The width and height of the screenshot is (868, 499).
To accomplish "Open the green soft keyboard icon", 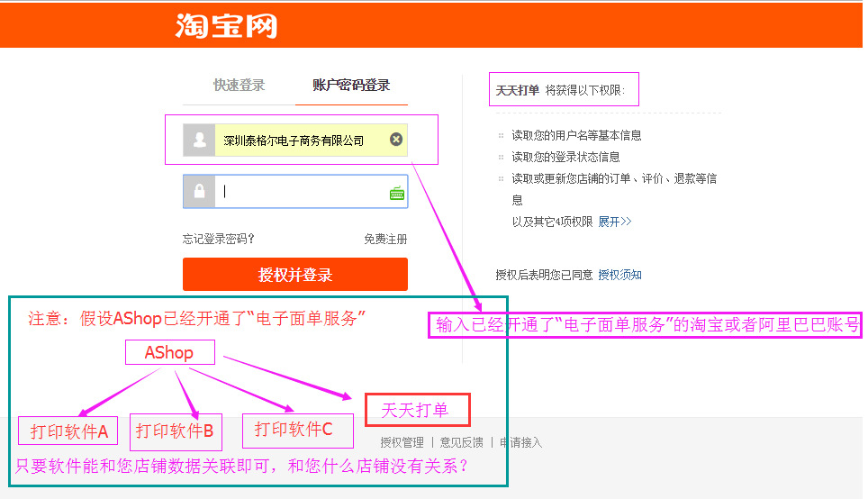I will point(396,192).
